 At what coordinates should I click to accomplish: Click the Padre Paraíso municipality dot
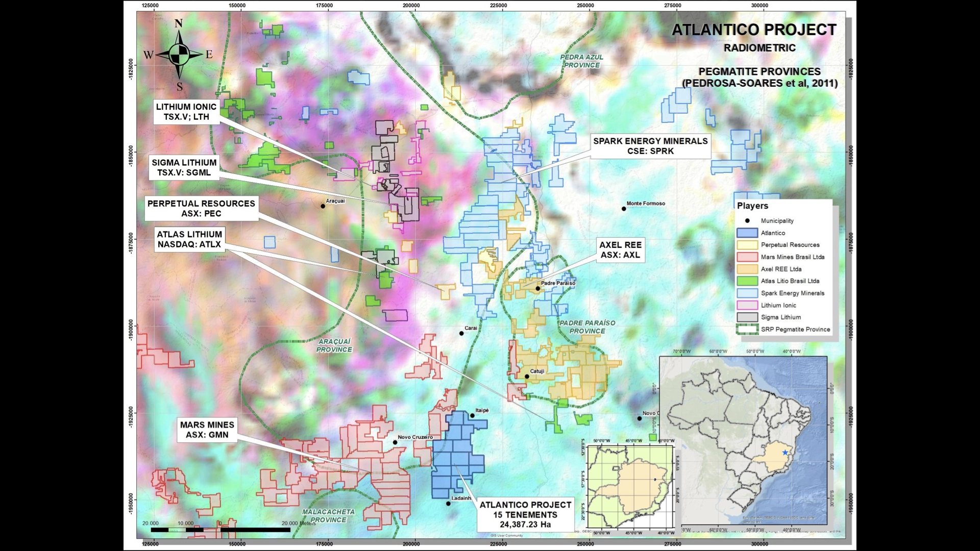pos(538,289)
